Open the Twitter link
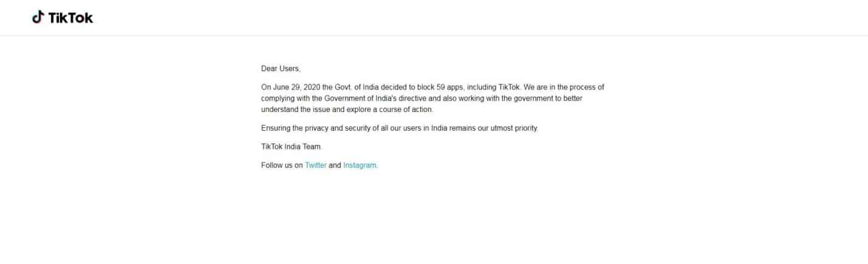This screenshot has width=868, height=264. pos(316,165)
